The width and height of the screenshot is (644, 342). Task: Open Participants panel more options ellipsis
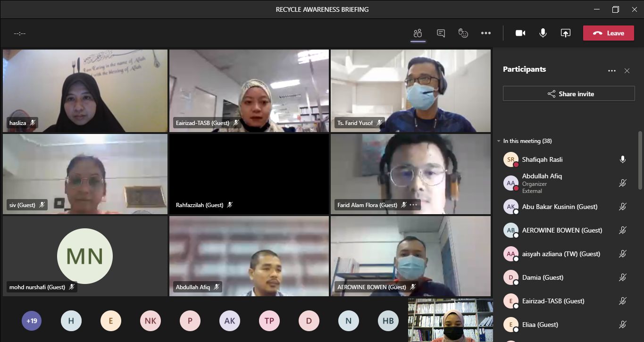tap(612, 71)
